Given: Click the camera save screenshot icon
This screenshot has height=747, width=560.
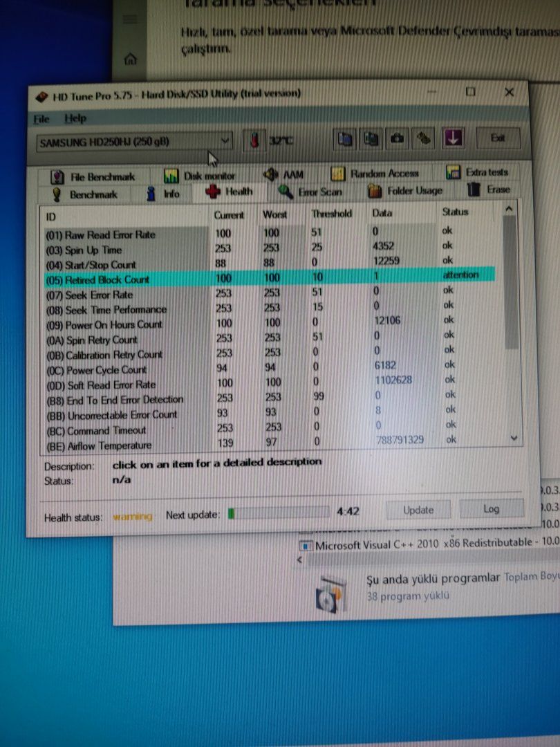Looking at the screenshot, I should (x=397, y=138).
